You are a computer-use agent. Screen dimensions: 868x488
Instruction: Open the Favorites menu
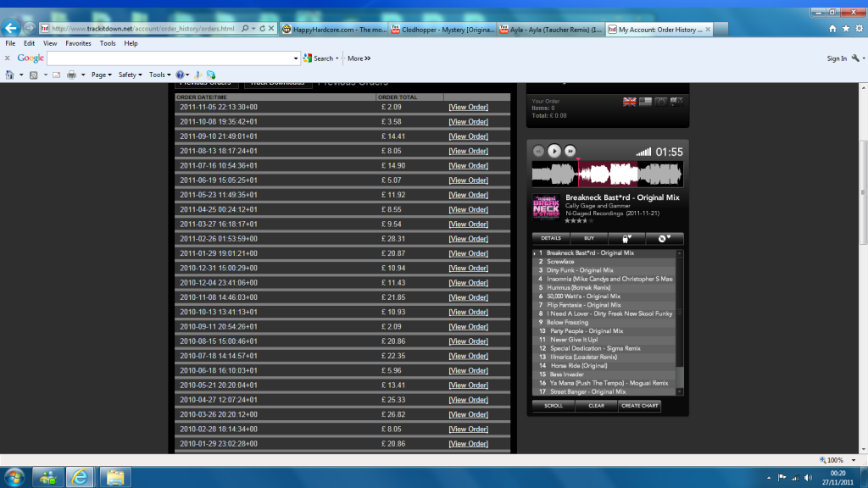click(x=78, y=43)
